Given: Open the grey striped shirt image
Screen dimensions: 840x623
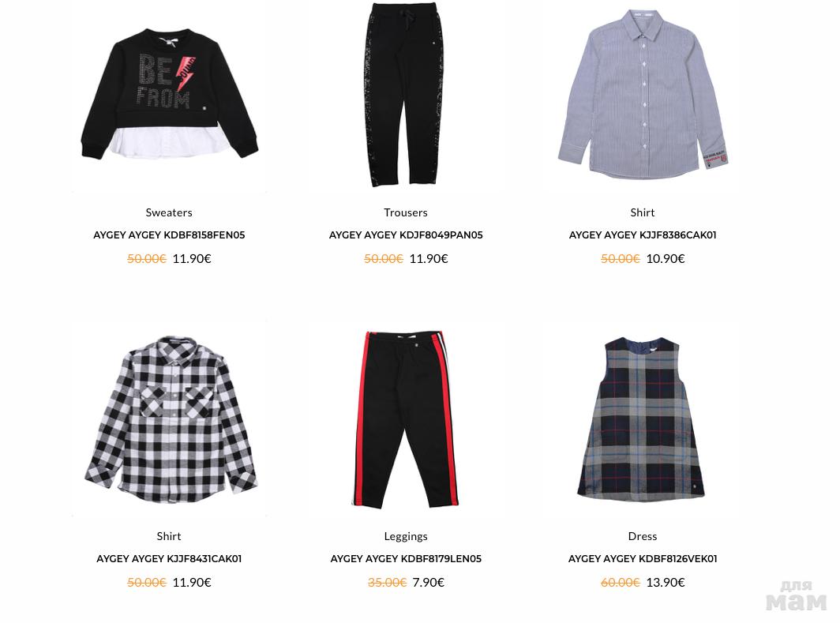Looking at the screenshot, I should pos(643,94).
